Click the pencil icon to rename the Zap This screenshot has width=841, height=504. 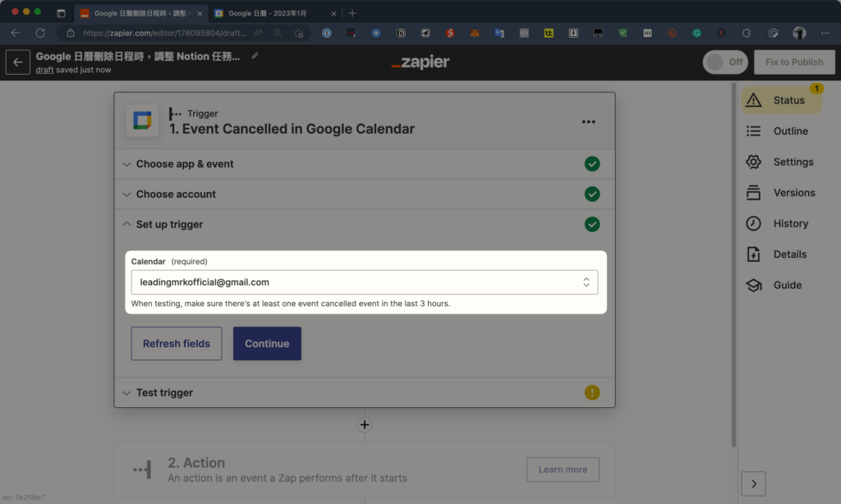tap(255, 55)
